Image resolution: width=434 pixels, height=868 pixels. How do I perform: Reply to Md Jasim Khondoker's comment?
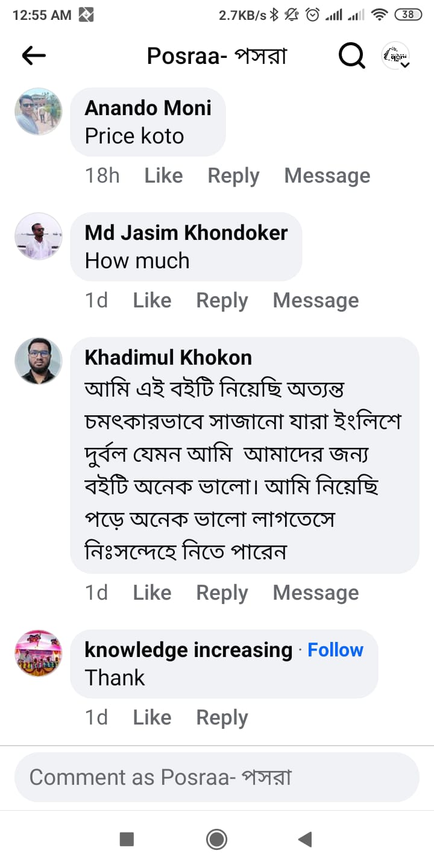click(x=222, y=300)
